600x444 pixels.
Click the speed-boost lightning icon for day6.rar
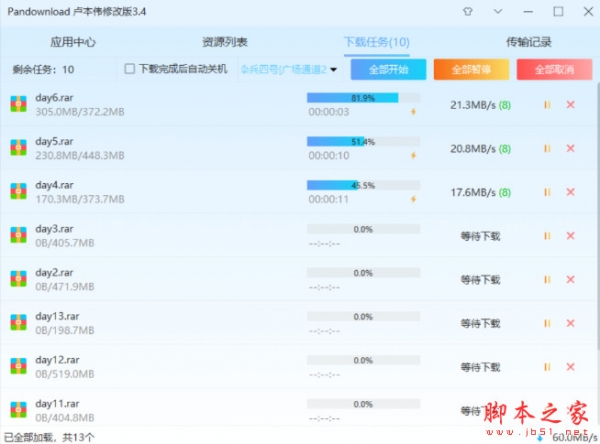[413, 112]
